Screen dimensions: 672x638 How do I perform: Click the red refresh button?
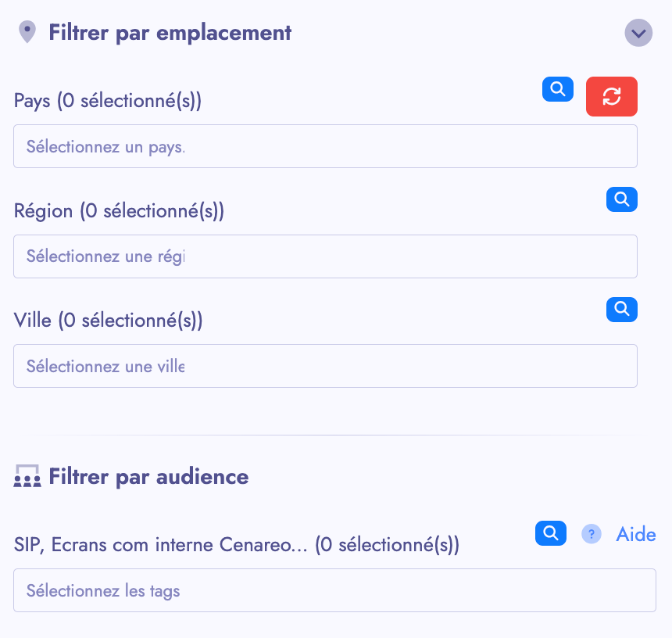(x=612, y=97)
